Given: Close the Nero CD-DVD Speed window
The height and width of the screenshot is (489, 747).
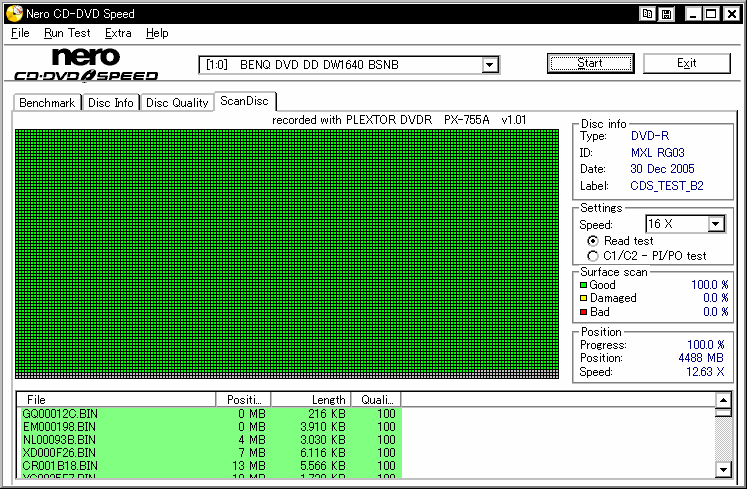Looking at the screenshot, I should point(731,14).
